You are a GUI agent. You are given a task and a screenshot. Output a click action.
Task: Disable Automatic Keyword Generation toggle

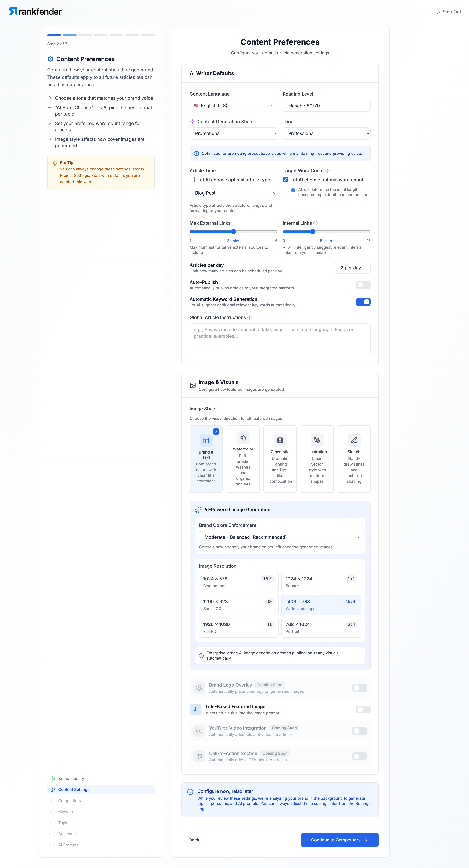(x=363, y=302)
